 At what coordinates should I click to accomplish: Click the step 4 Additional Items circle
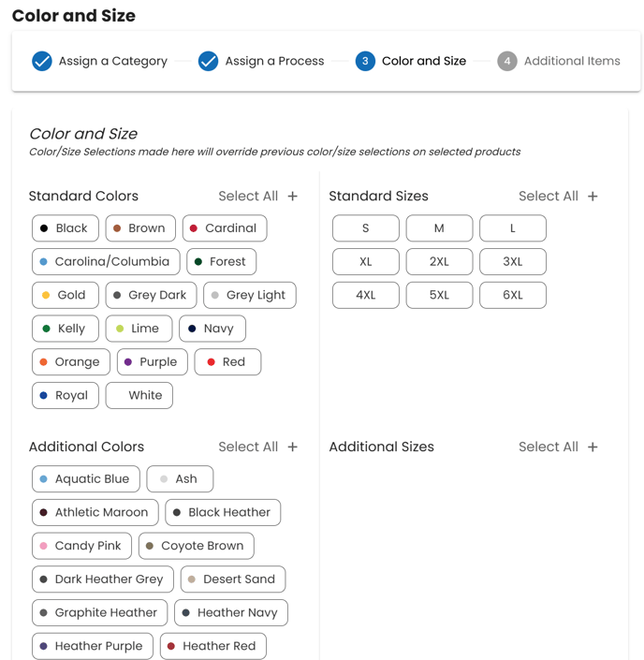click(x=507, y=61)
